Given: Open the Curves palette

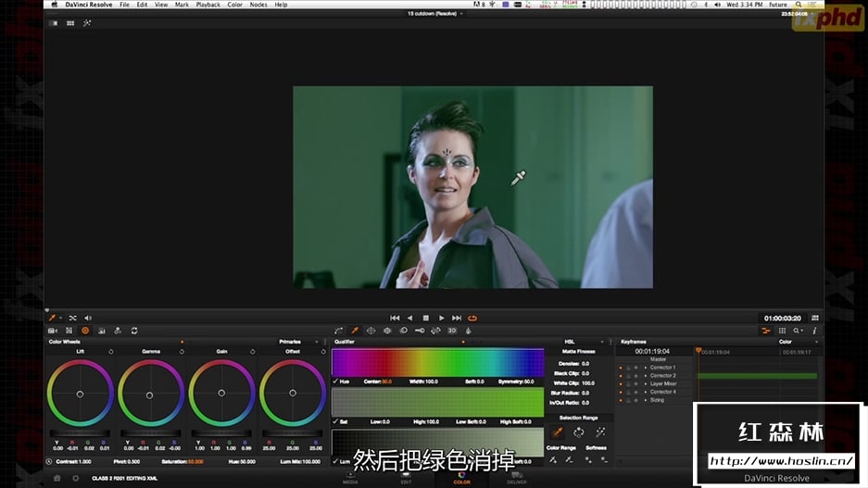Looking at the screenshot, I should (339, 331).
